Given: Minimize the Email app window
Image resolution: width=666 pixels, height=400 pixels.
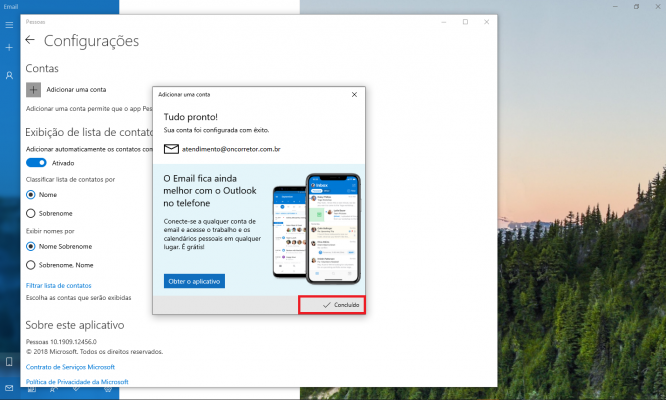Looking at the screenshot, I should (615, 7).
